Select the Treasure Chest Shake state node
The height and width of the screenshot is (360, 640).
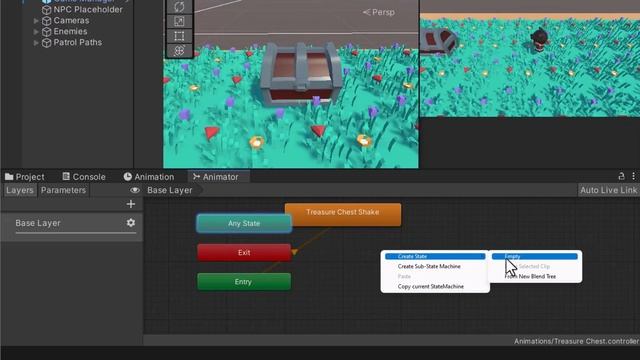(x=343, y=214)
